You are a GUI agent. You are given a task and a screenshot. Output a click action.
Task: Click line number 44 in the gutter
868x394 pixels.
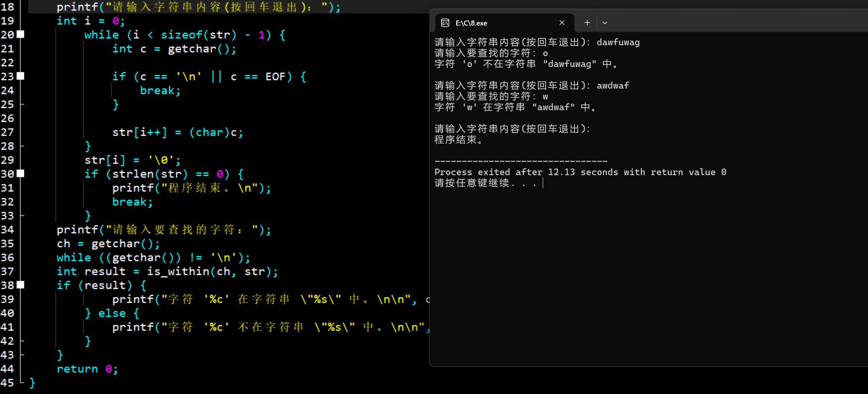tap(7, 368)
